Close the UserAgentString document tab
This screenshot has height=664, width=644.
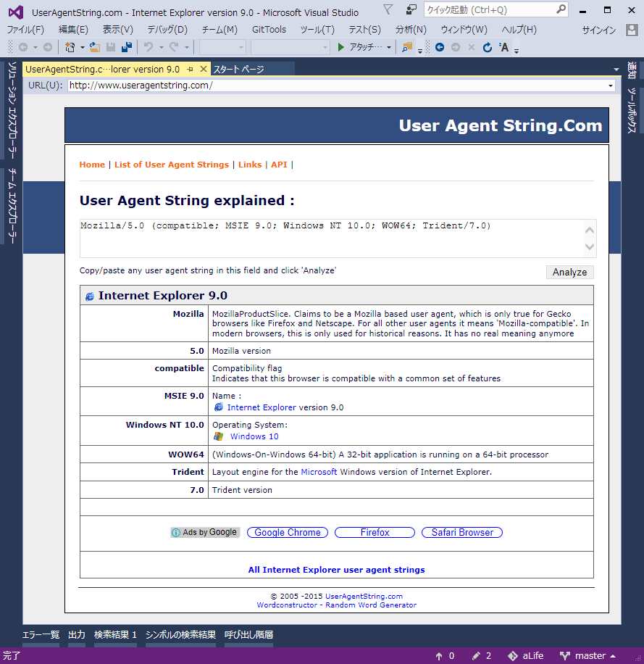(x=204, y=69)
